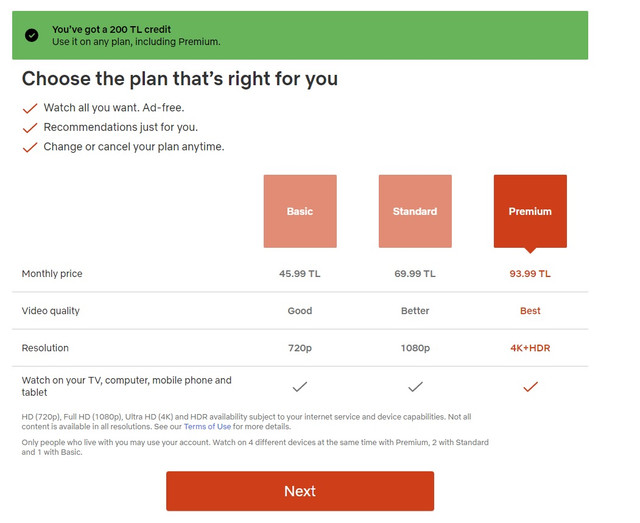
Task: Click the Basic plan device checkmark
Action: tap(300, 386)
